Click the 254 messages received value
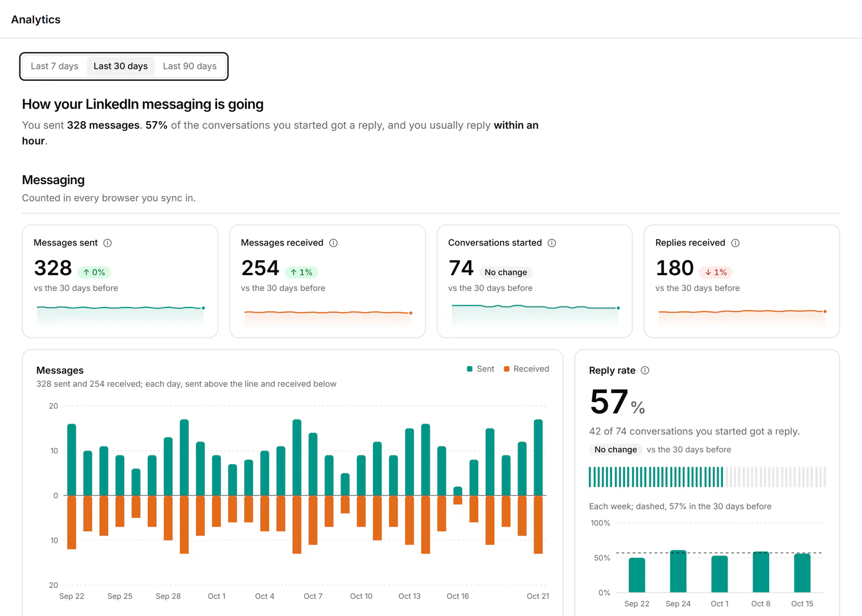The height and width of the screenshot is (616, 862). click(260, 268)
